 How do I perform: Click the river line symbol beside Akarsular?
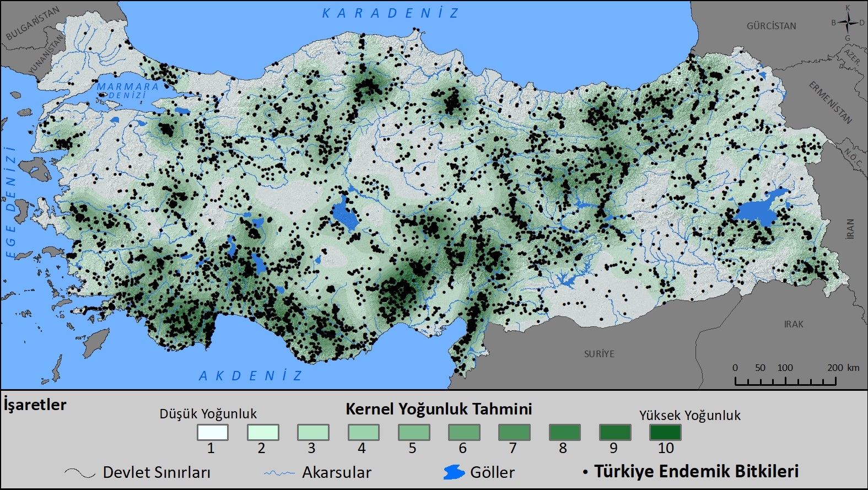tap(279, 473)
